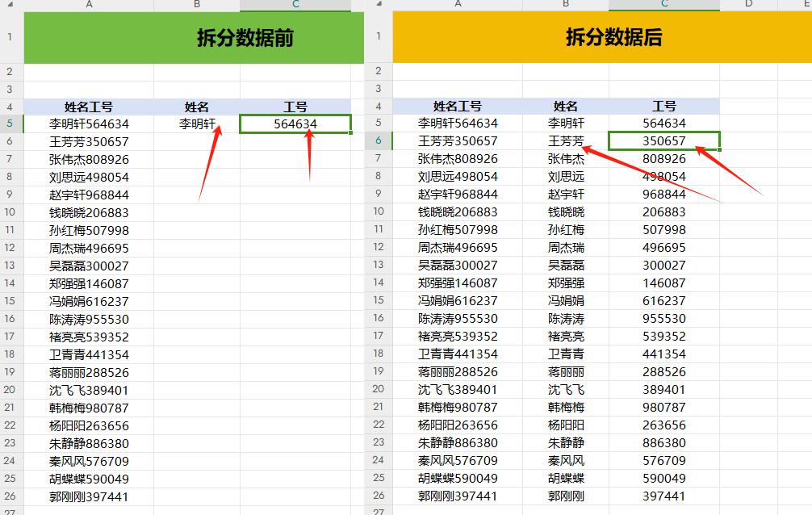
Task: Click name cell 朱静静 in the 拆分数据后 sheet
Action: click(x=566, y=442)
